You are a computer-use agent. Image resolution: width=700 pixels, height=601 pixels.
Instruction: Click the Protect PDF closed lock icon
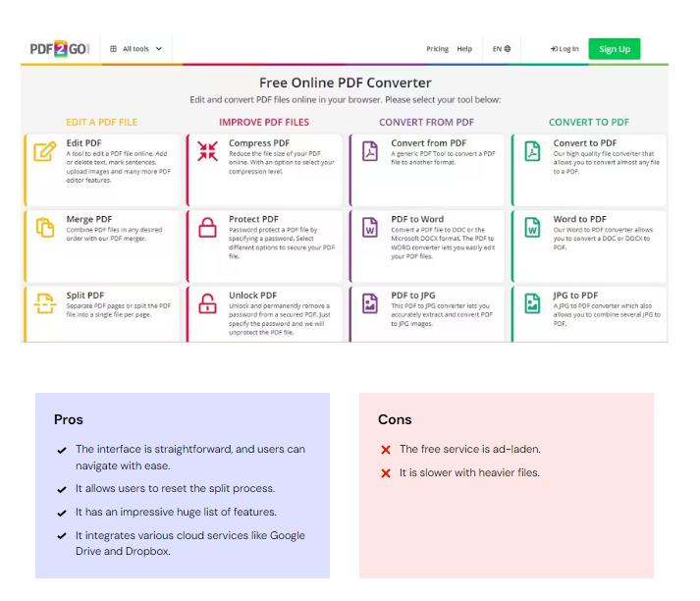click(x=207, y=227)
